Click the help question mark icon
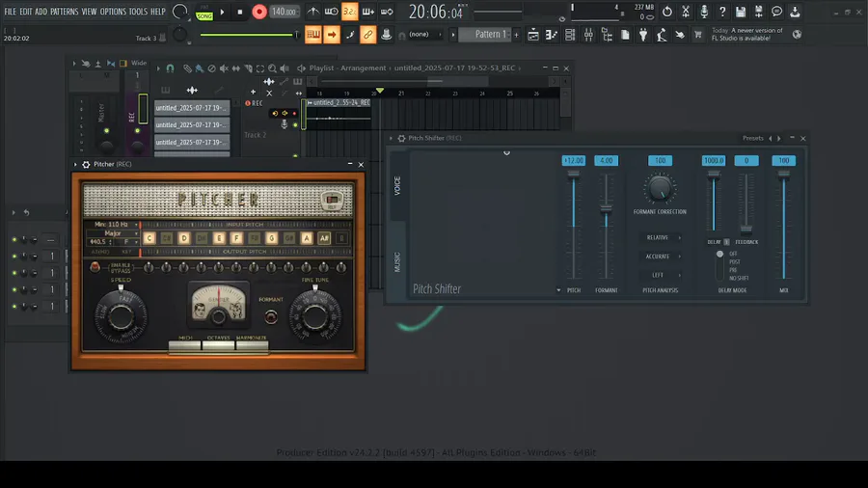The width and height of the screenshot is (868, 488). pyautogui.click(x=722, y=12)
